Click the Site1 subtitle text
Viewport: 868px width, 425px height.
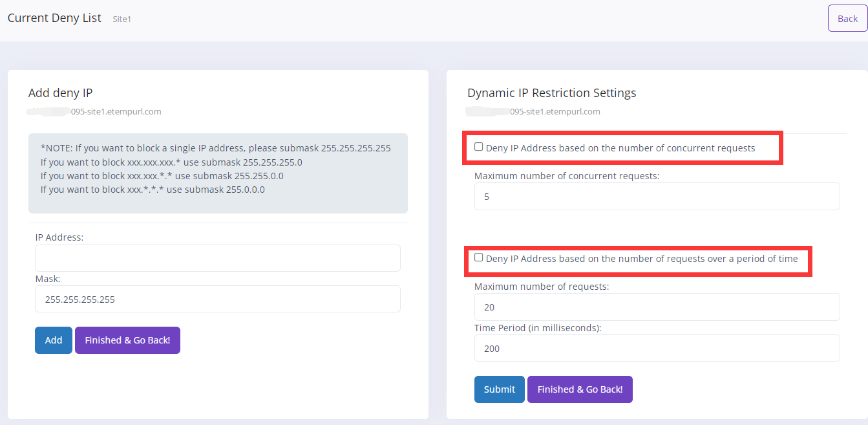tap(122, 19)
